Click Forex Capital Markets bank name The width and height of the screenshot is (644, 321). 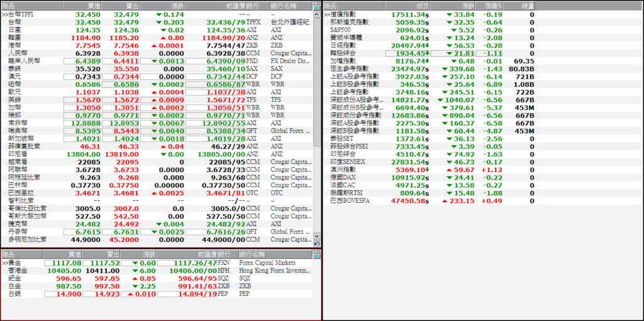pos(267,263)
